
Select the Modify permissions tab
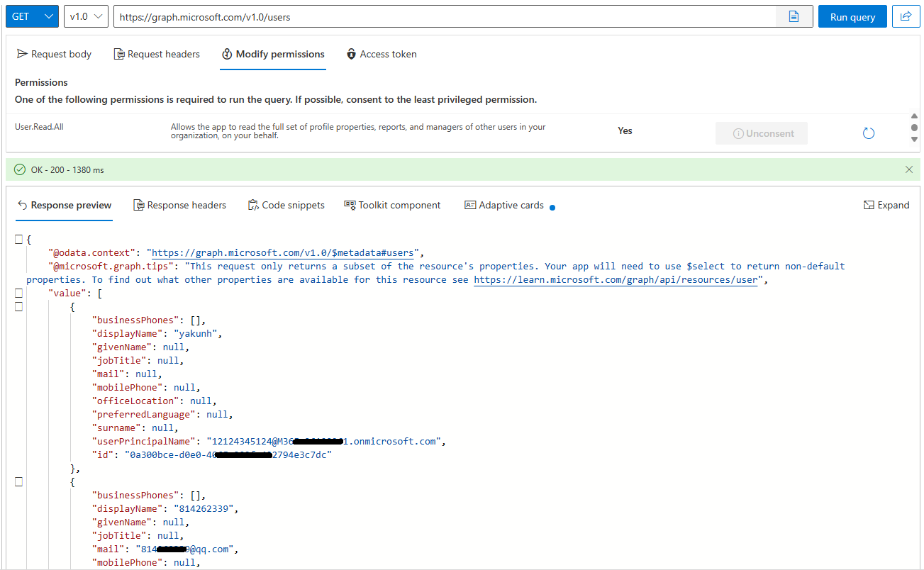[x=273, y=54]
